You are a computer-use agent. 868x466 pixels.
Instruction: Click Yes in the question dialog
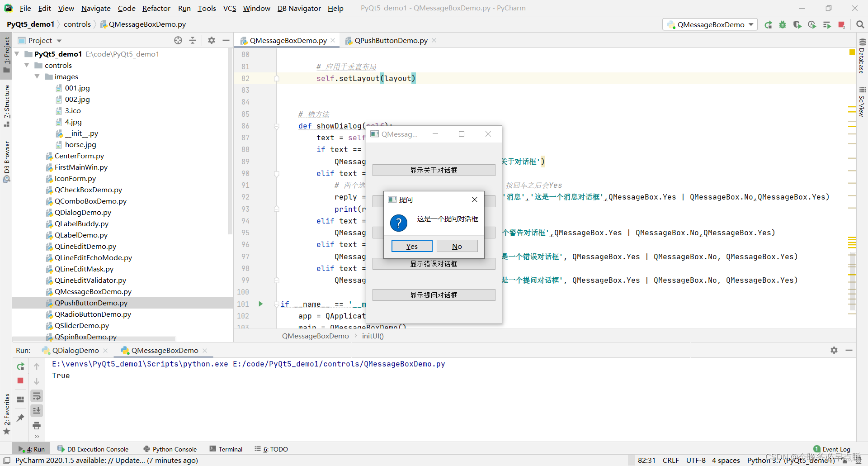412,246
